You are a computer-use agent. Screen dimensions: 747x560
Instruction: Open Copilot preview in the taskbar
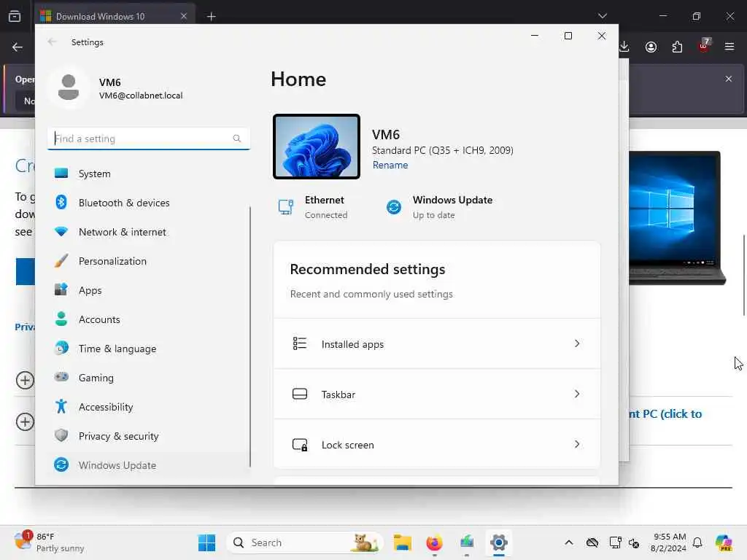(x=724, y=542)
